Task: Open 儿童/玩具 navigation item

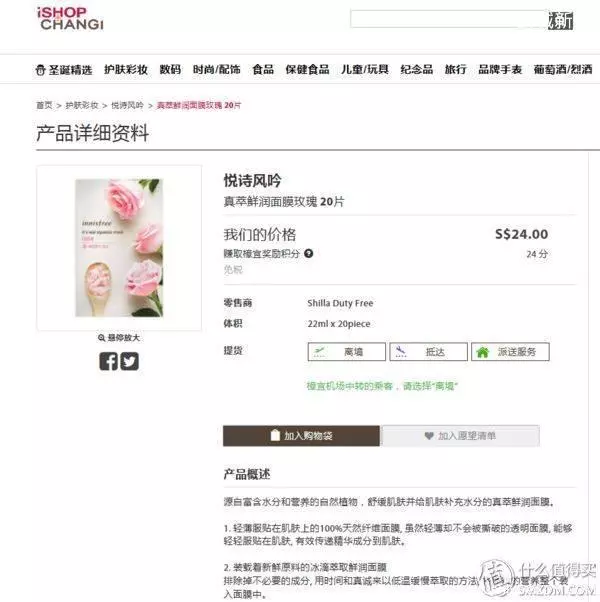Action: [x=365, y=69]
